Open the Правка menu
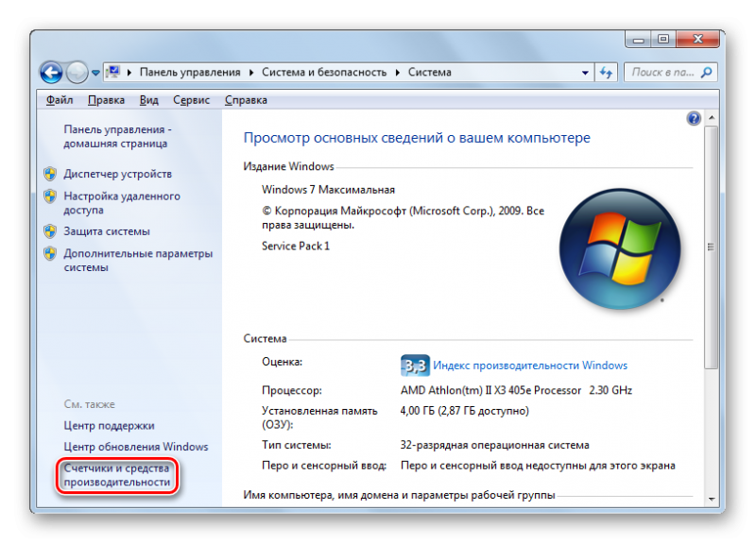Viewport: 756px width, 544px height. tap(106, 100)
